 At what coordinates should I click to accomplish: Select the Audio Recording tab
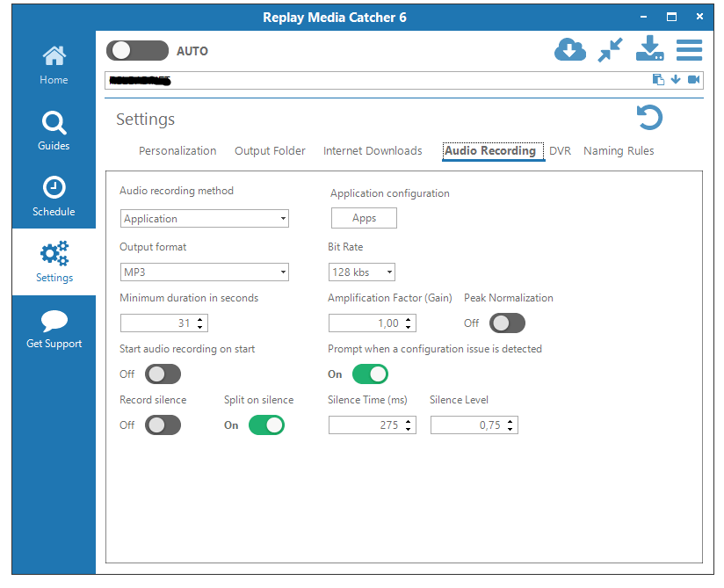(493, 151)
